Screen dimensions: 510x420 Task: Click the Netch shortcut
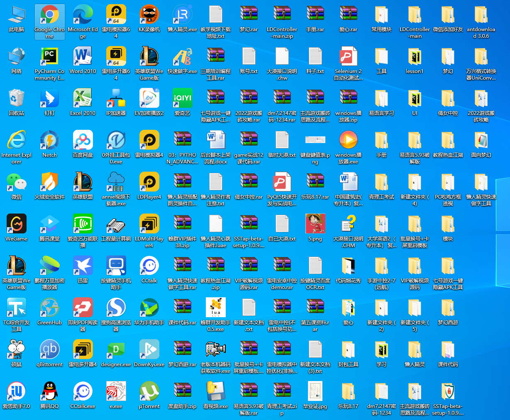tap(50, 145)
